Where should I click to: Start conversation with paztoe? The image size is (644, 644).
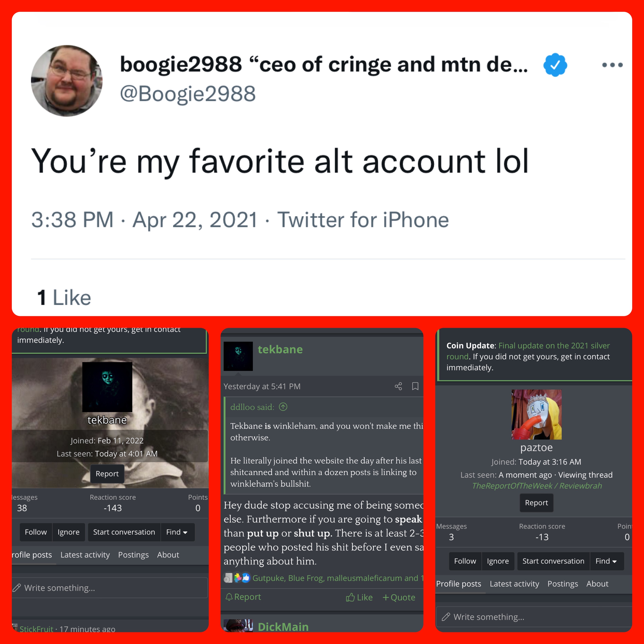553,561
